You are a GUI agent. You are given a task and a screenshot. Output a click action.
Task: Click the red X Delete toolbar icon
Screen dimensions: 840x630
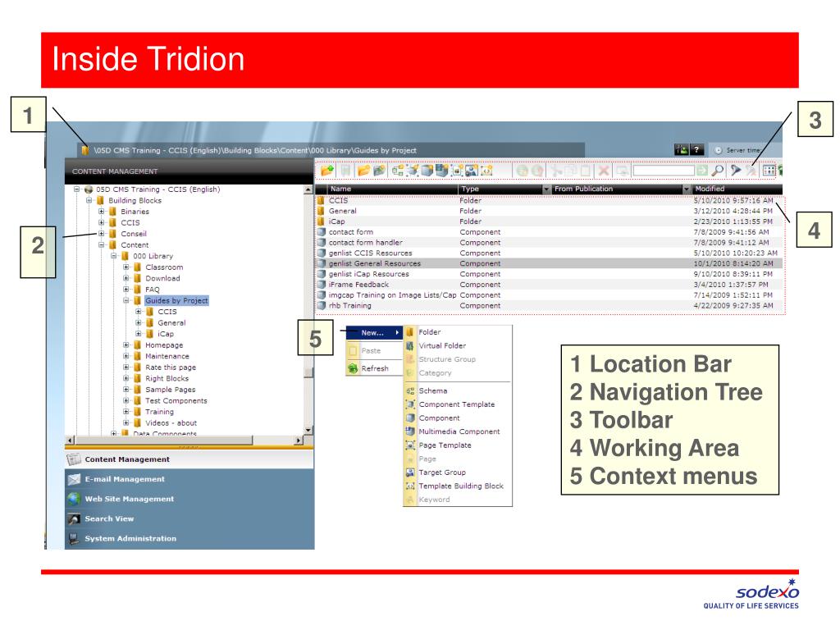[604, 171]
